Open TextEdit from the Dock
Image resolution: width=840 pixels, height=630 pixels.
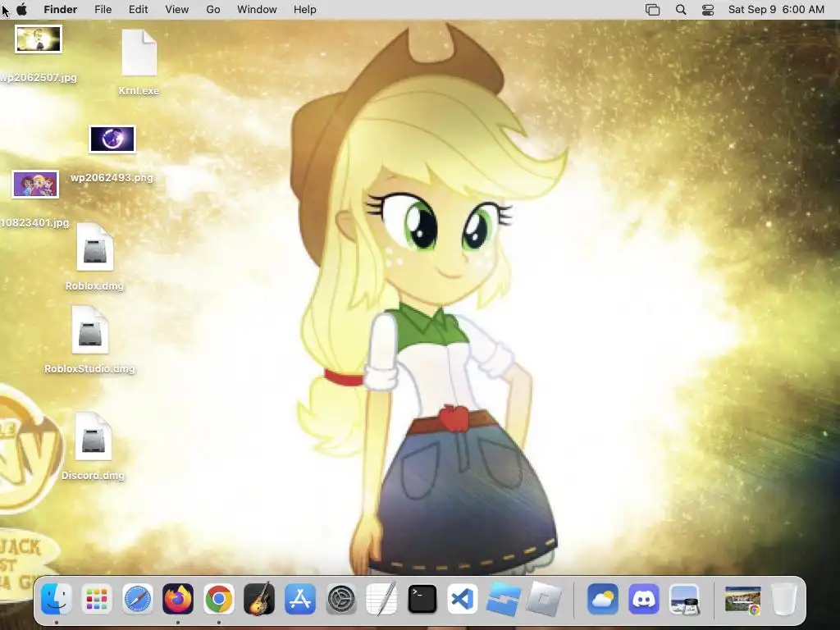(x=381, y=599)
